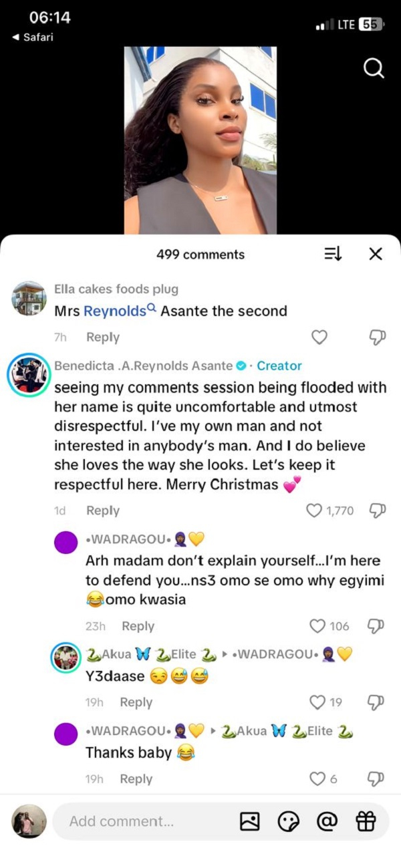
Task: Close the comments panel with the X
Action: point(376,254)
